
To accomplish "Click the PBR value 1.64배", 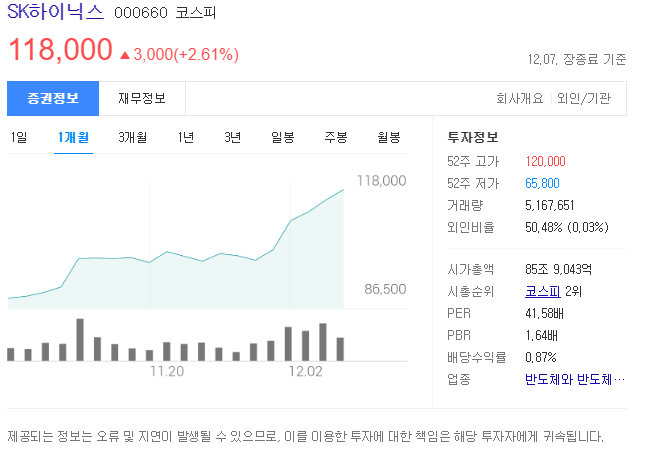I will pos(541,335).
